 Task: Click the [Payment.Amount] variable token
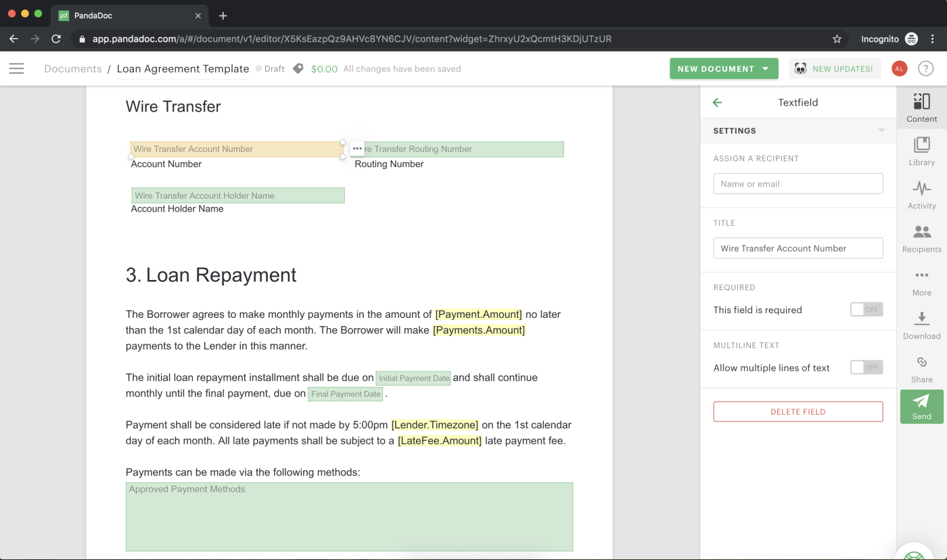pos(478,314)
